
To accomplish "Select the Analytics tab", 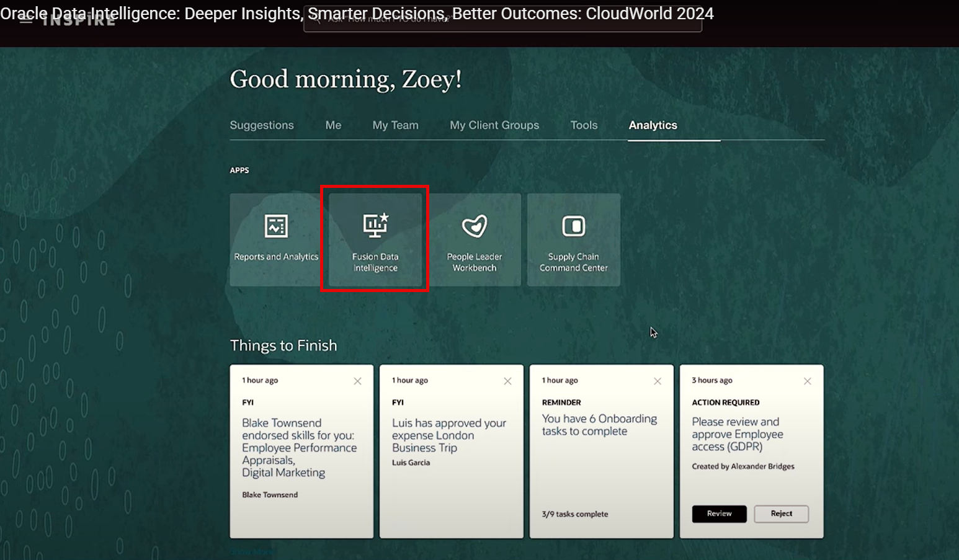I will [653, 125].
